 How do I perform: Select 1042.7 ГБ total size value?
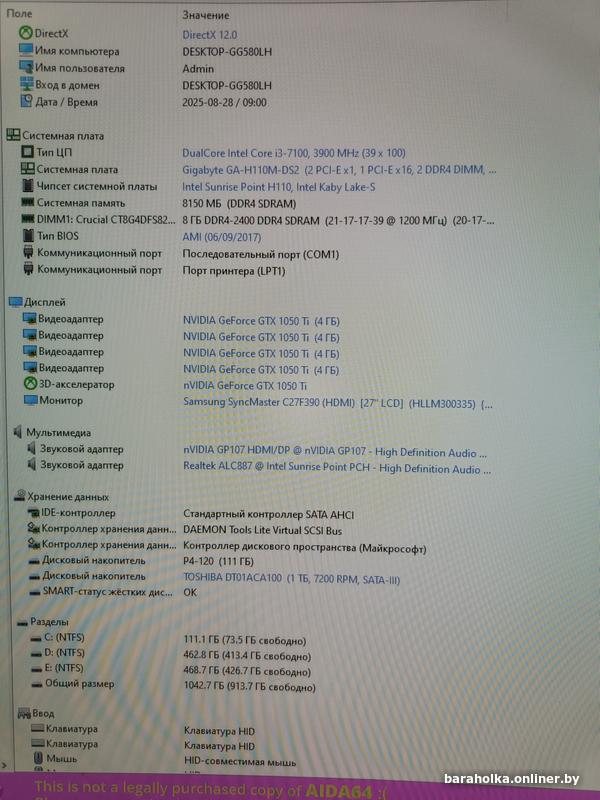(249, 687)
